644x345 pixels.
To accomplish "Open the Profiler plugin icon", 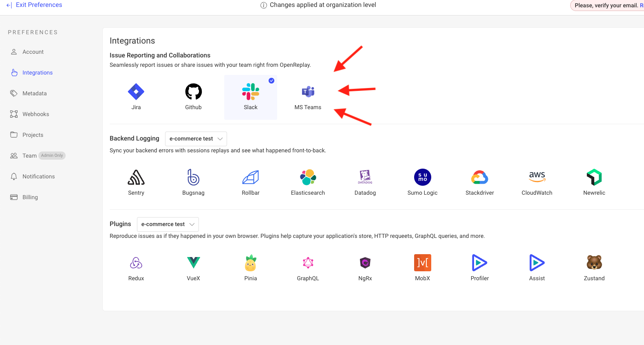I will (480, 263).
